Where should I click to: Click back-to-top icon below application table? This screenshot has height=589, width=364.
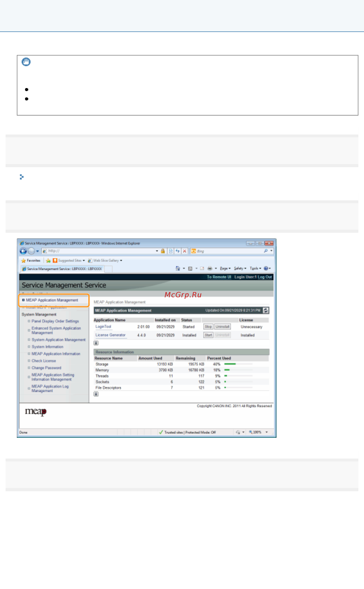(96, 343)
